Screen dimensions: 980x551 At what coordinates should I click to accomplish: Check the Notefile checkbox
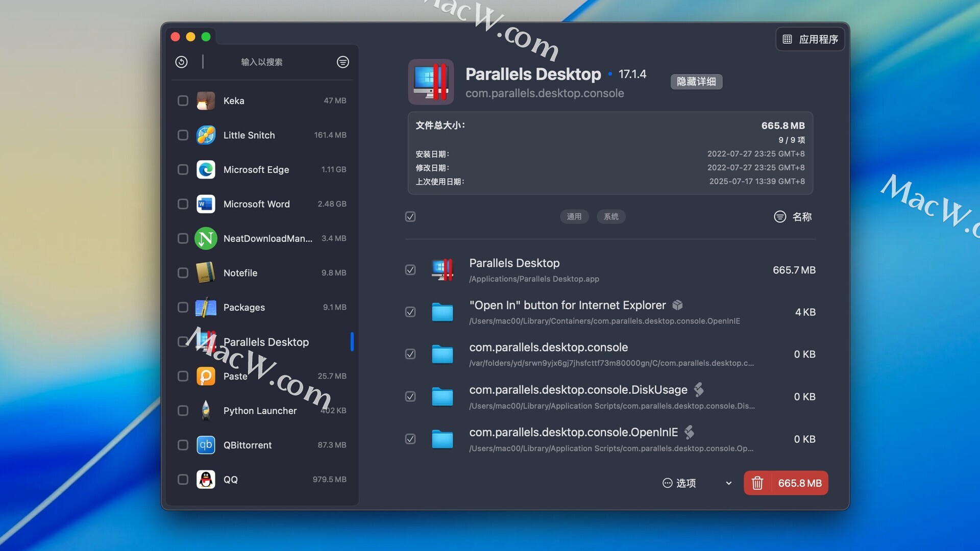tap(183, 273)
